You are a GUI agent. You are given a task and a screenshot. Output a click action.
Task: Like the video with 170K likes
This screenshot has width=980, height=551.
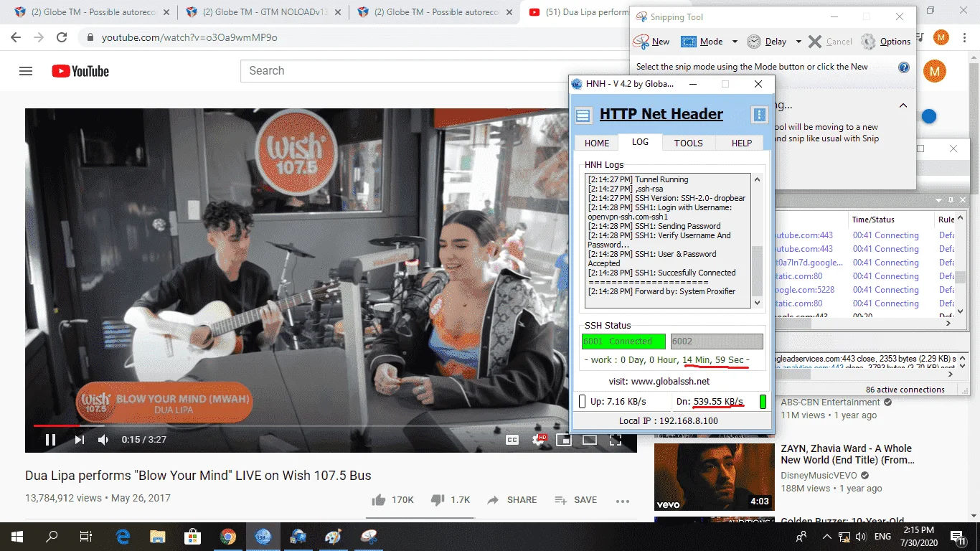392,500
